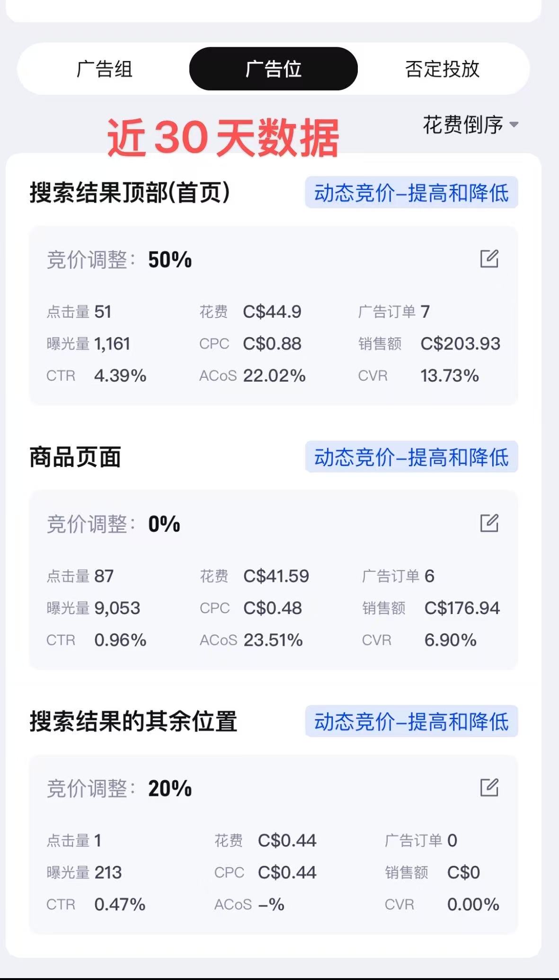Edit the 商品页面 bid adjustment
The height and width of the screenshot is (980, 559).
(x=489, y=523)
